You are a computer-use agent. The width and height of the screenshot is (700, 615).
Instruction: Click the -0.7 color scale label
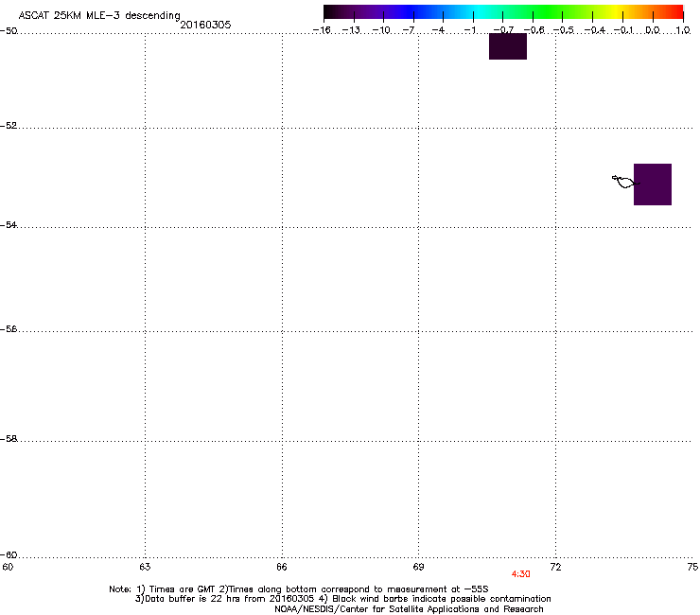click(x=503, y=30)
